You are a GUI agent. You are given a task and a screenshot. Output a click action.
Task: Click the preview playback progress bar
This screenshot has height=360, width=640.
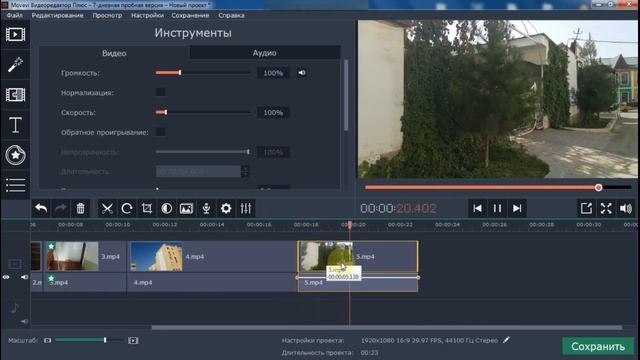pyautogui.click(x=498, y=187)
